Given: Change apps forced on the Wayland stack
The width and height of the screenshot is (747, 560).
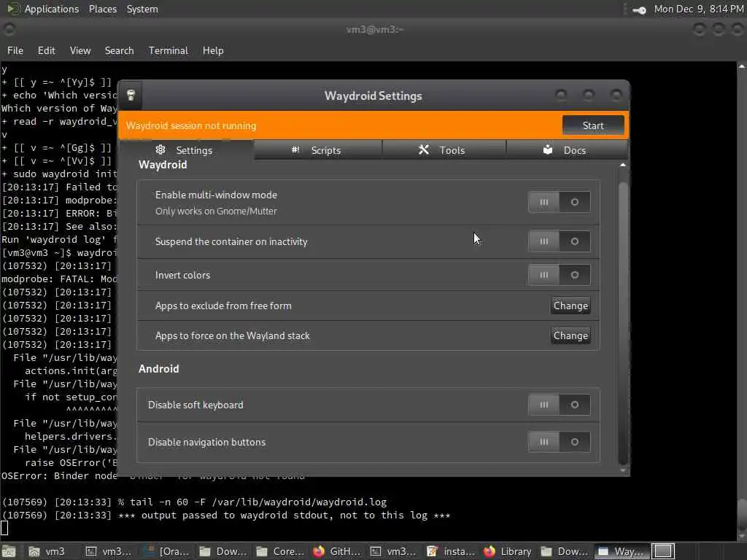Looking at the screenshot, I should click(570, 335).
